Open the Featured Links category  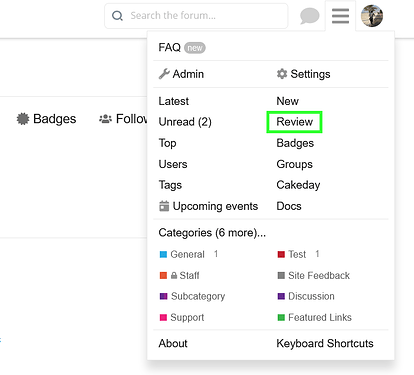[315, 317]
